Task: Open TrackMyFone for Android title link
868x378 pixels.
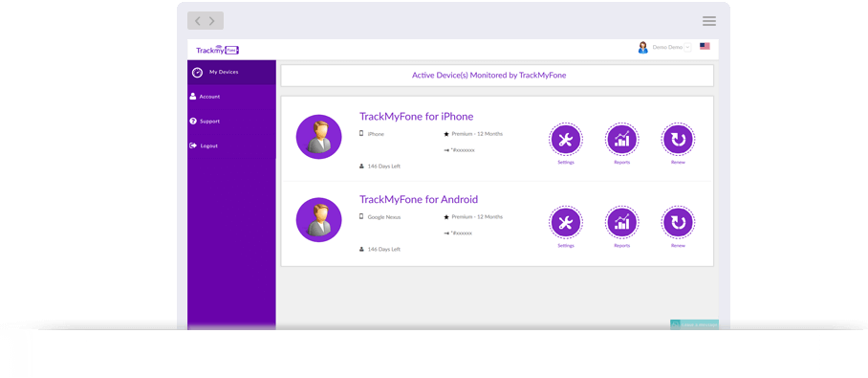Action: tap(419, 200)
